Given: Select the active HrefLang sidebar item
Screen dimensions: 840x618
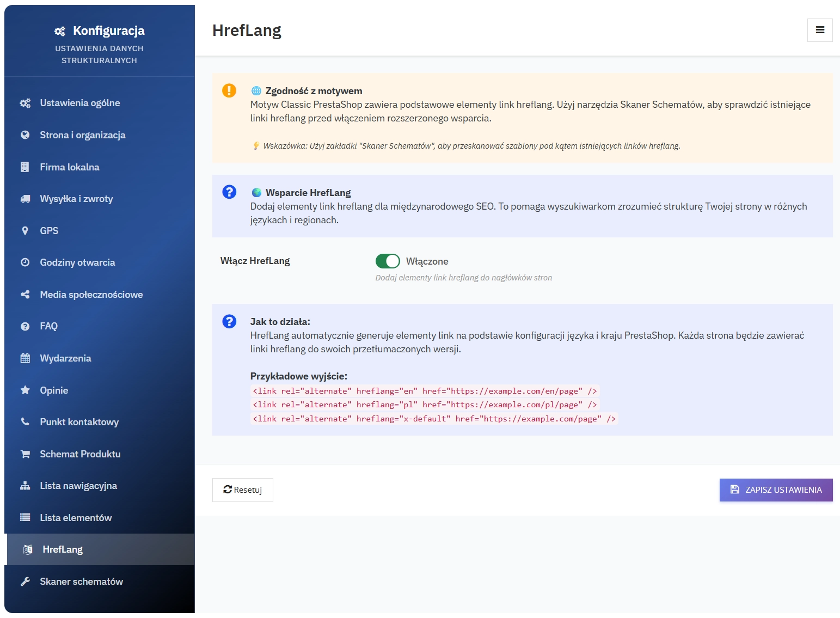Looking at the screenshot, I should (63, 549).
